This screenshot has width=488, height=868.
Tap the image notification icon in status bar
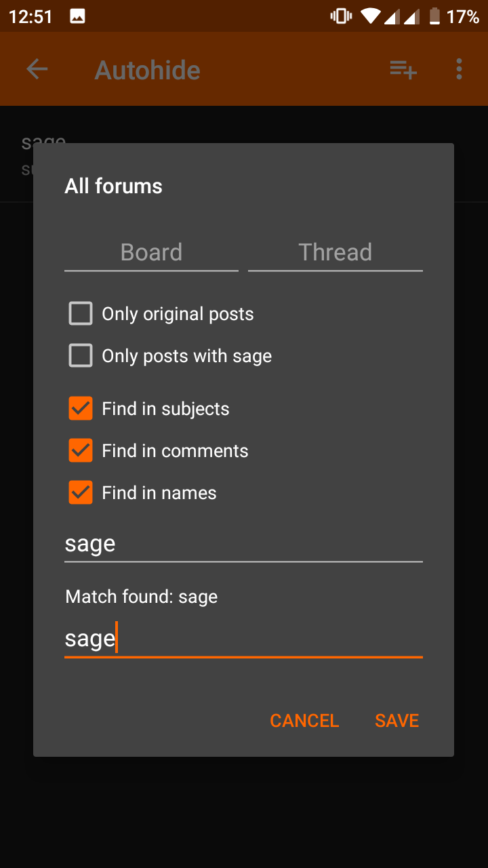[x=77, y=16]
